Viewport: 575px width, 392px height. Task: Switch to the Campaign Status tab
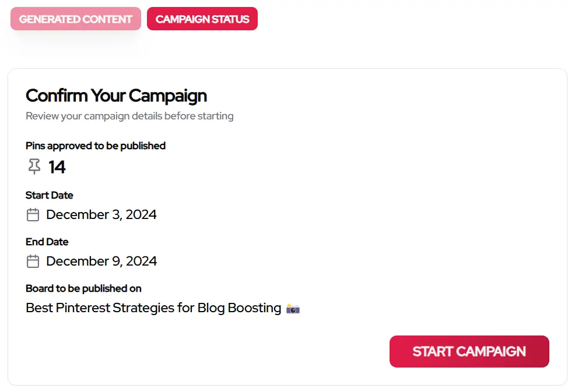pos(202,19)
